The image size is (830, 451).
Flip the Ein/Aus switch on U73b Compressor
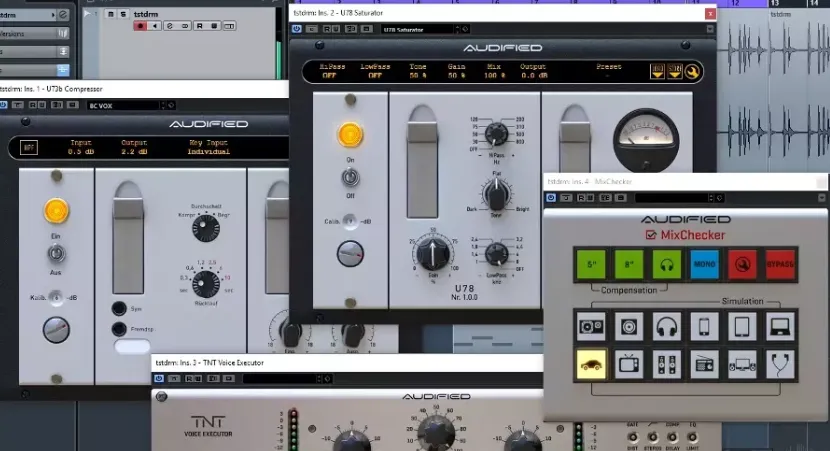tap(56, 254)
